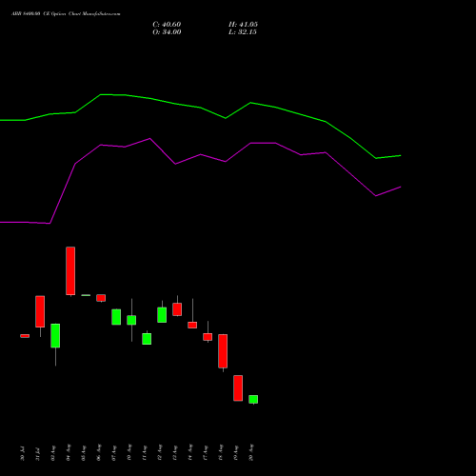Click the "31 Jul" date axis label

pos(37,453)
